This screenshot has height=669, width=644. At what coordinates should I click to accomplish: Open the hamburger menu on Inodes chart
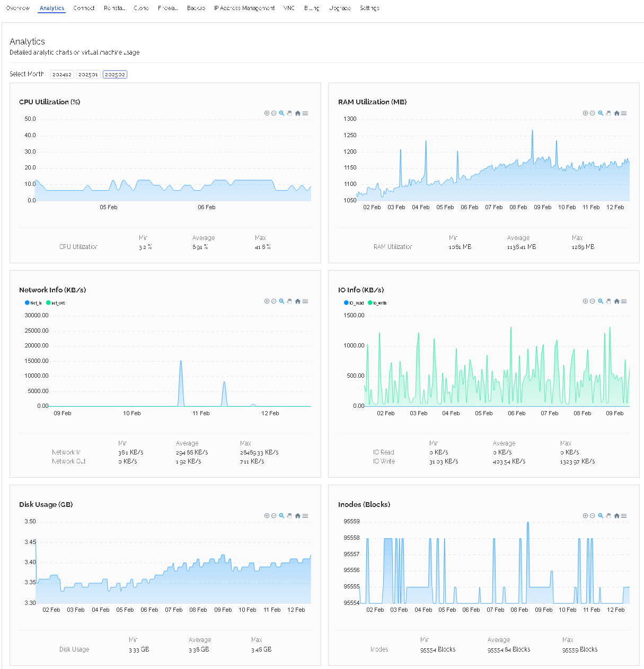[624, 516]
